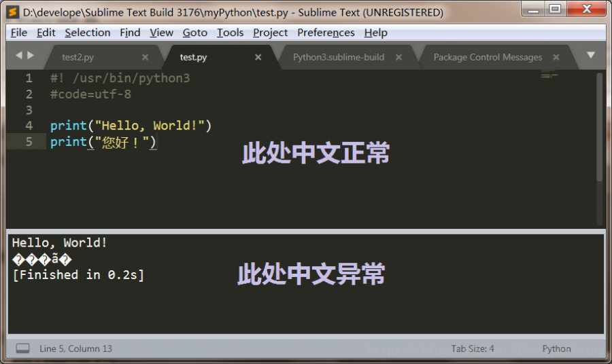Image resolution: width=612 pixels, height=364 pixels.
Task: Open the Help menu
Action: click(x=375, y=33)
